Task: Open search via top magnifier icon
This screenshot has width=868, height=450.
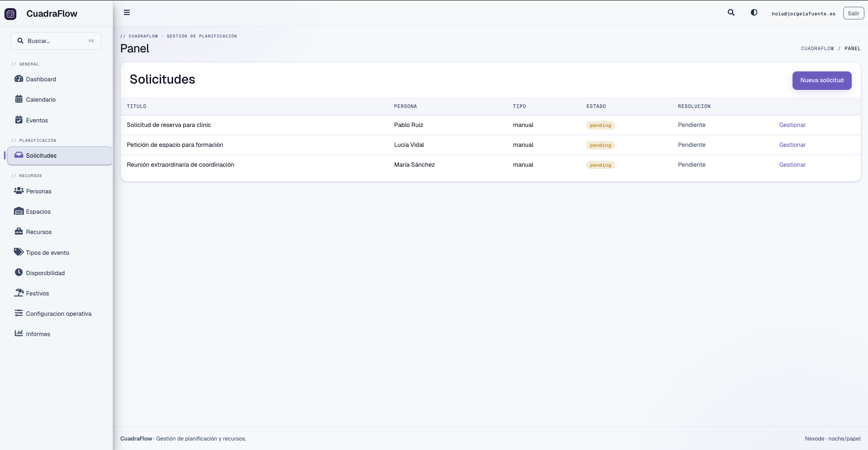Action: (731, 13)
